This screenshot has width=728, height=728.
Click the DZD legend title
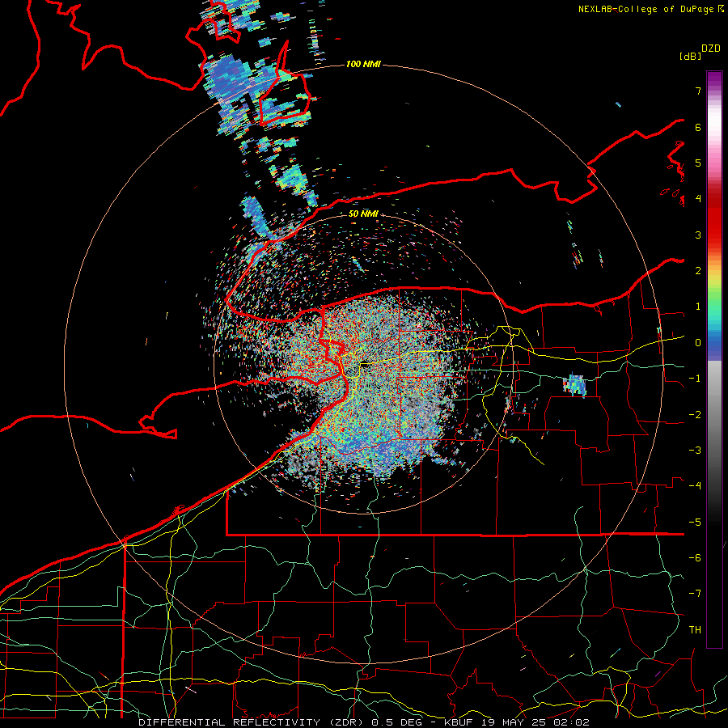711,49
